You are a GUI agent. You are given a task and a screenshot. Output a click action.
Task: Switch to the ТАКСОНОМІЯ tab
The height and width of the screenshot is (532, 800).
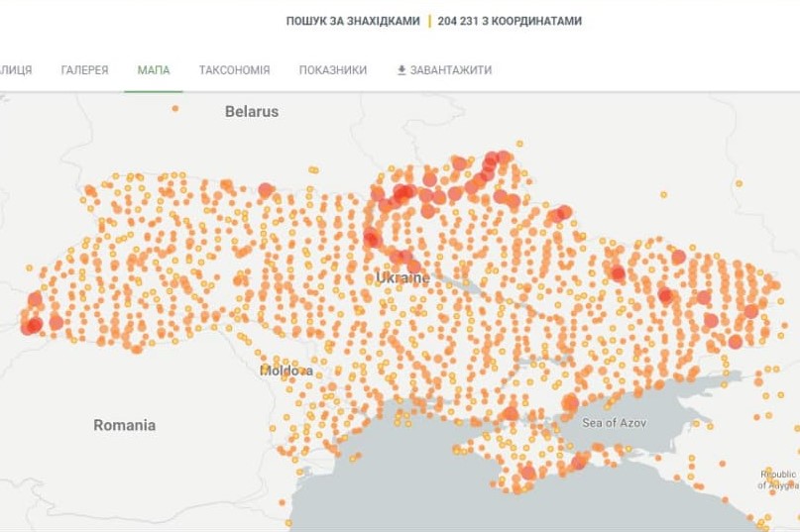[234, 70]
